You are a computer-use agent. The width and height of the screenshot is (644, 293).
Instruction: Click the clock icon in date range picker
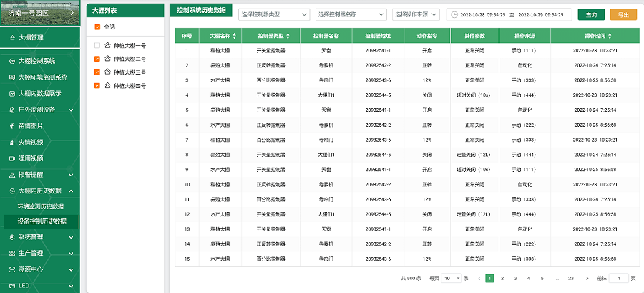pos(454,14)
